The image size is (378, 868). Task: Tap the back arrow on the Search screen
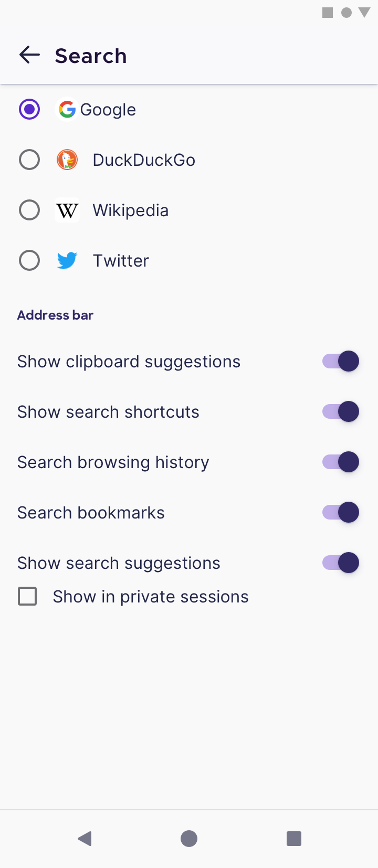[x=29, y=55]
